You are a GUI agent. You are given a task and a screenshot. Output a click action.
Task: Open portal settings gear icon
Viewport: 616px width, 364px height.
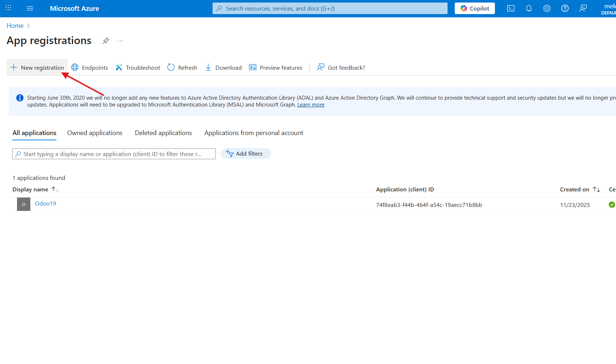click(x=547, y=8)
